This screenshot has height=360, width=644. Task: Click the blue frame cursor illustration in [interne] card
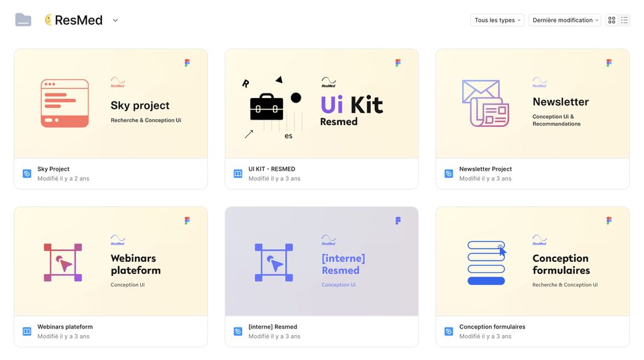click(x=274, y=263)
